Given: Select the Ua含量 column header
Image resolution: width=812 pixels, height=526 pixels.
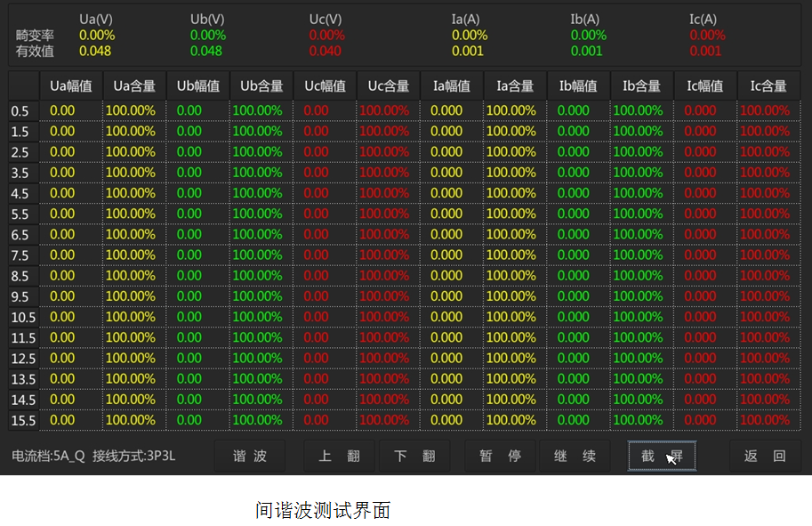Looking at the screenshot, I should click(134, 86).
